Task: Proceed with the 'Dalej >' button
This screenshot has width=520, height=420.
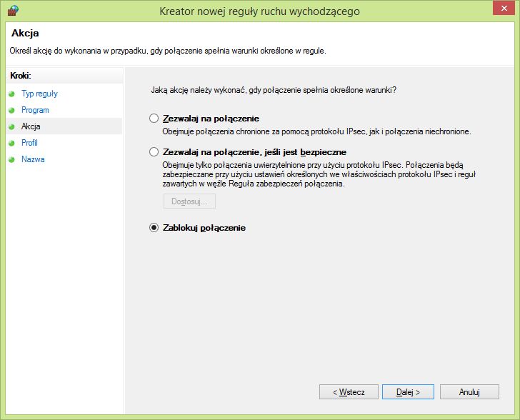Action: (408, 392)
